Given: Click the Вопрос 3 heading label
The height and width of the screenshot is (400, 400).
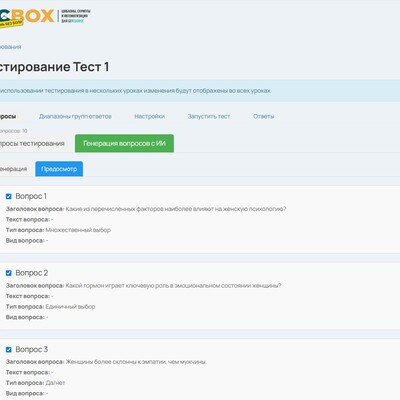Looking at the screenshot, I should (x=32, y=350).
